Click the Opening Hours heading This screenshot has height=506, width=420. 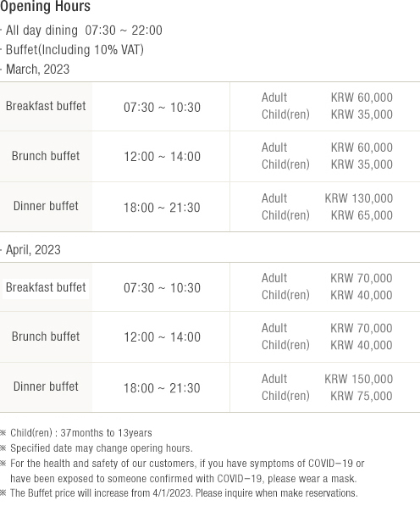[45, 7]
